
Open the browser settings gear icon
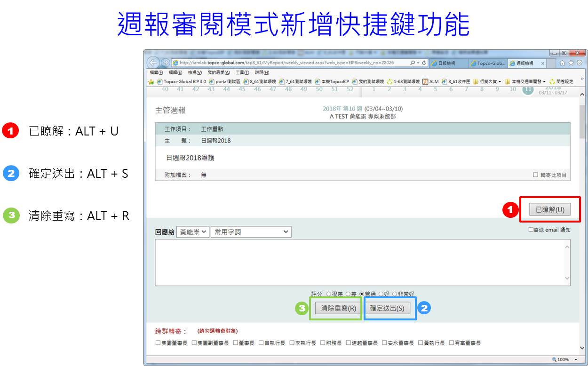pyautogui.click(x=580, y=63)
